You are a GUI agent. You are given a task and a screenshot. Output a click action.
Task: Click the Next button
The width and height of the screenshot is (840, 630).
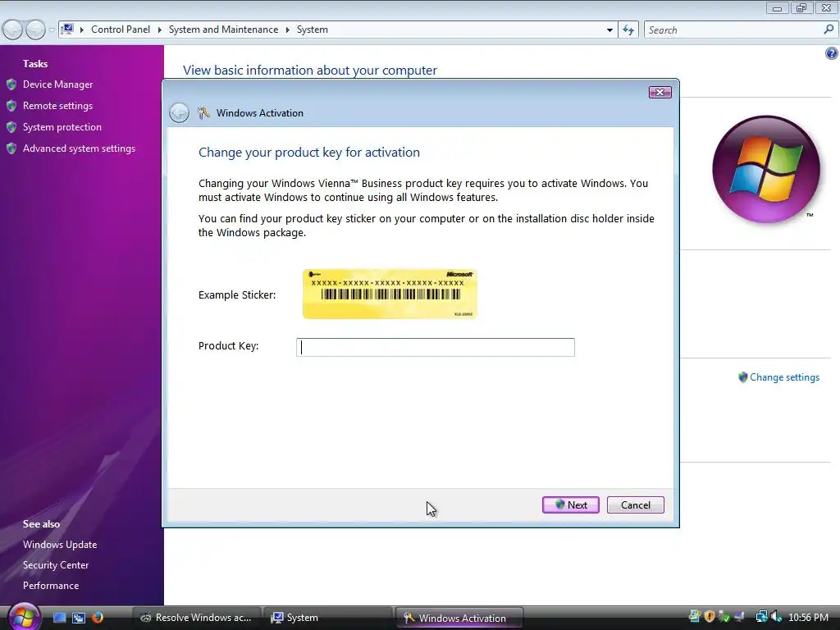click(x=571, y=504)
